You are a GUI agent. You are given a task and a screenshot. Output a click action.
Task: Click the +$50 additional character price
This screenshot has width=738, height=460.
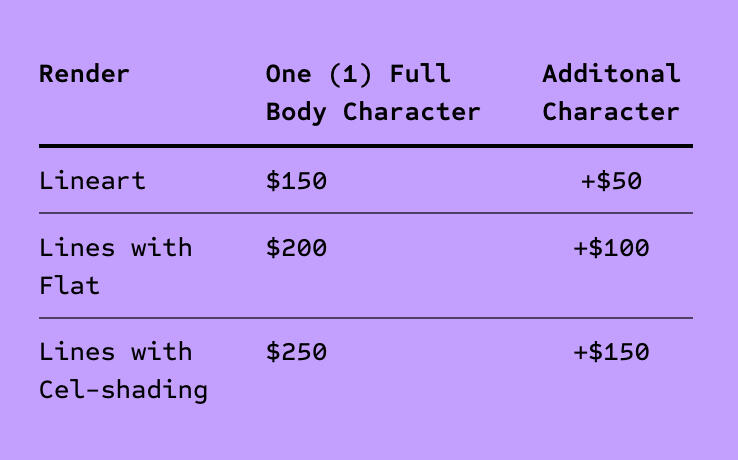[x=611, y=181]
